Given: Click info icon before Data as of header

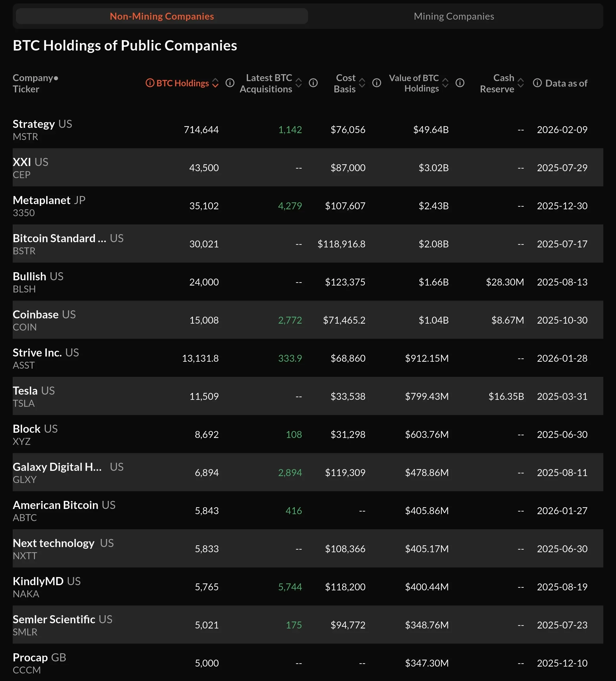Looking at the screenshot, I should pyautogui.click(x=537, y=83).
